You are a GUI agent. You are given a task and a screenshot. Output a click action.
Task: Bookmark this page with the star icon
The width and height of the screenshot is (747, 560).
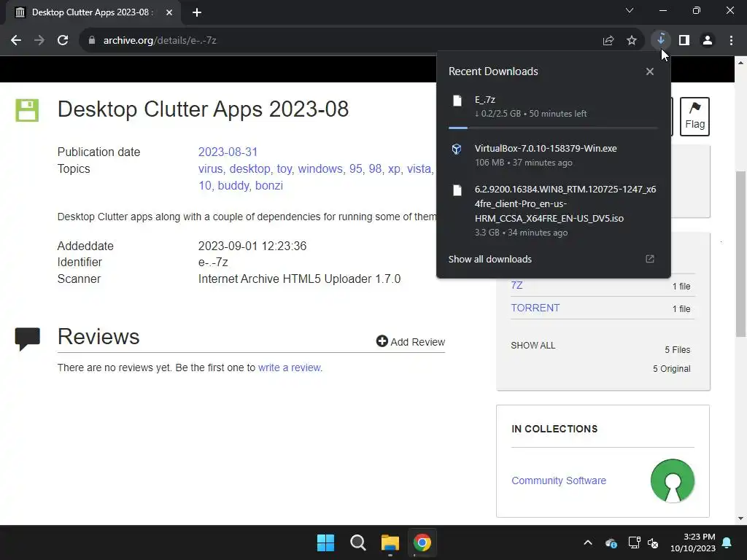click(x=632, y=41)
